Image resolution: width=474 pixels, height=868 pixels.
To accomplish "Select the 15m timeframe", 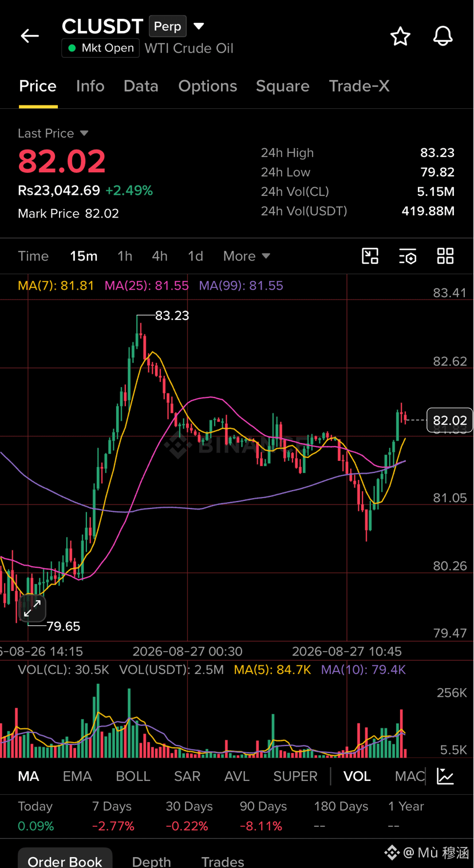I will tap(84, 256).
